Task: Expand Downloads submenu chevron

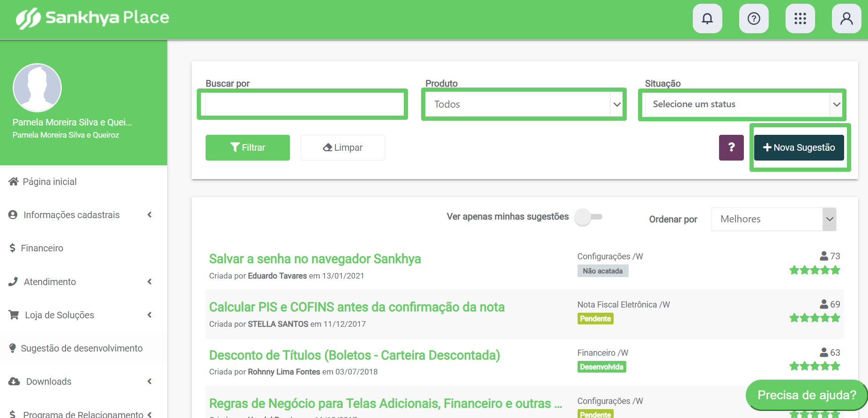Action: point(150,381)
